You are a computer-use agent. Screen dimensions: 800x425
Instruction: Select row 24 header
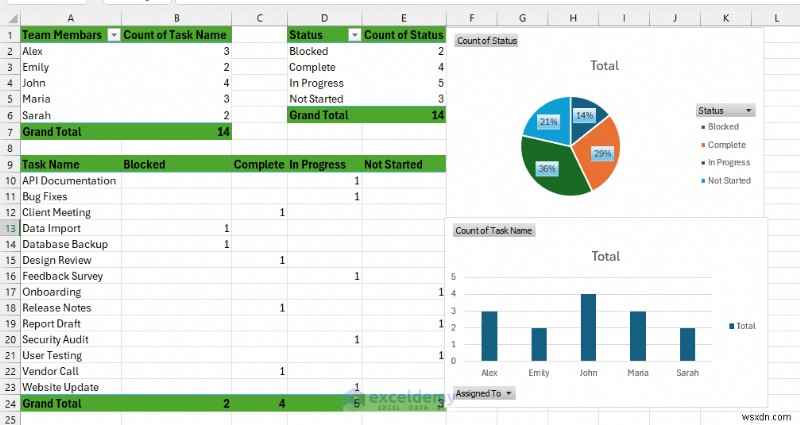pos(10,404)
